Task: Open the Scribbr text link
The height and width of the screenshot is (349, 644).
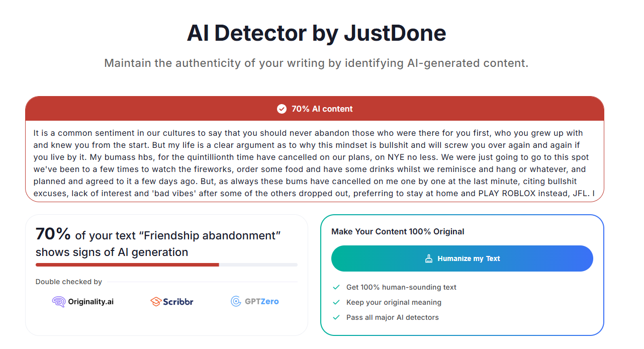Action: pyautogui.click(x=178, y=302)
